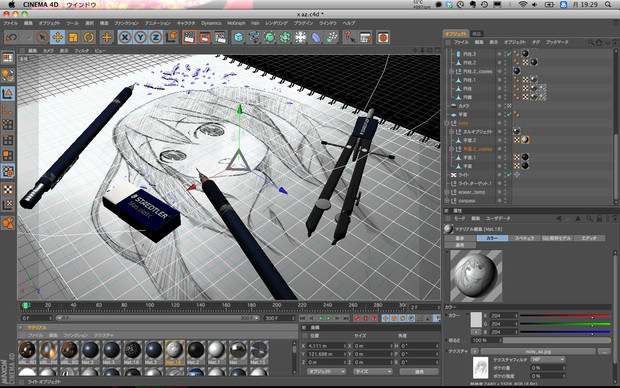This screenshot has height=388, width=620.
Task: Open the MoGraph menu
Action: click(x=236, y=23)
